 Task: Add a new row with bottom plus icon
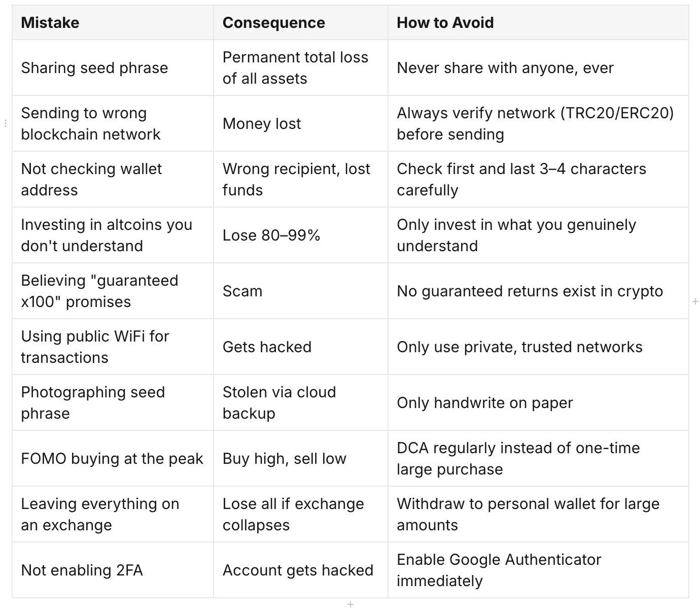pyautogui.click(x=350, y=604)
